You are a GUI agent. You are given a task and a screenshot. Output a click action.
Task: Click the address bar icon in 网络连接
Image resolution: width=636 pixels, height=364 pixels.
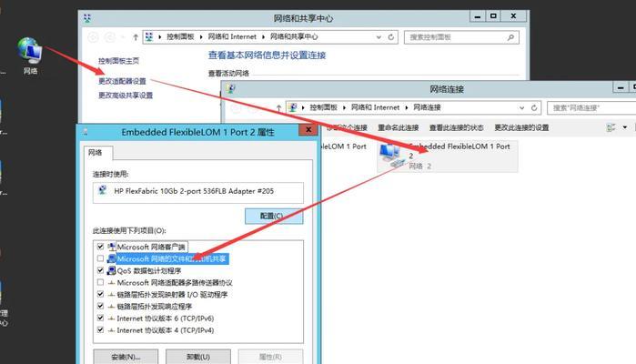292,107
